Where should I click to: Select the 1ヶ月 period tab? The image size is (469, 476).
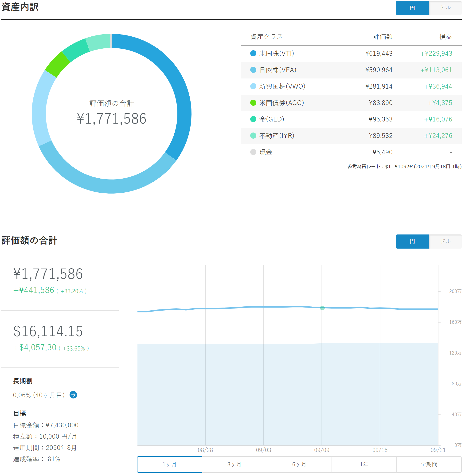point(170,465)
